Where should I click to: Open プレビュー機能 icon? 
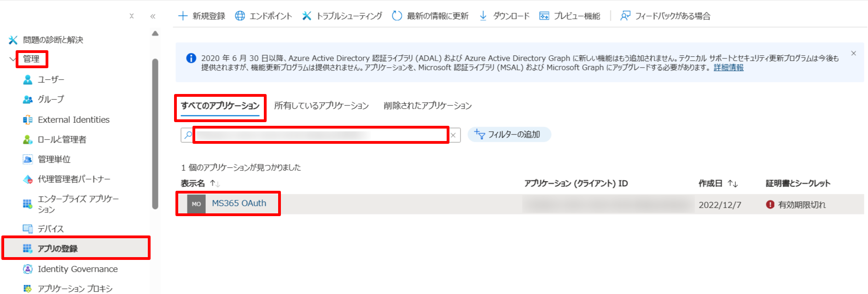pos(544,16)
